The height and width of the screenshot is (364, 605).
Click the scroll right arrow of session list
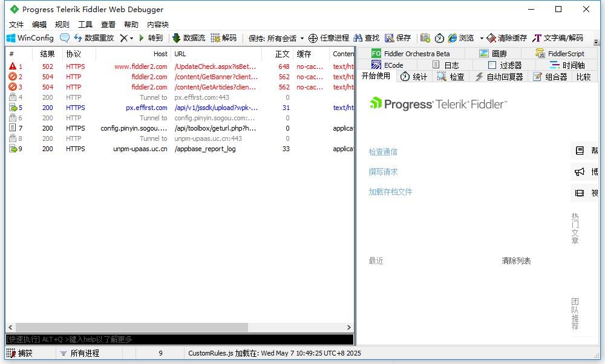349,327
